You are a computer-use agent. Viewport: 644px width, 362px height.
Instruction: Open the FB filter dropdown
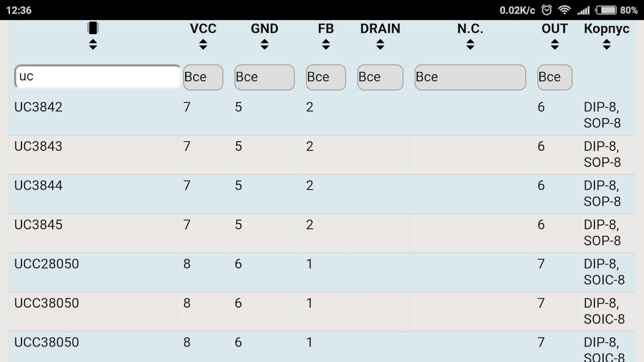[x=325, y=77]
